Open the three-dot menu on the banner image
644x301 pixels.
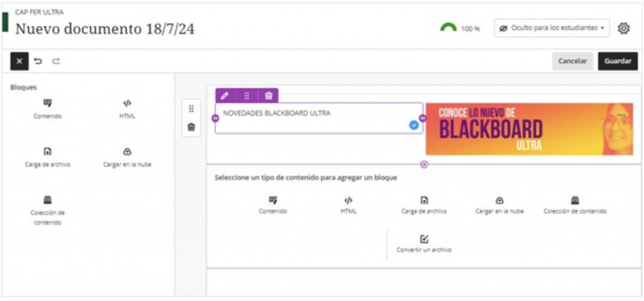621,115
